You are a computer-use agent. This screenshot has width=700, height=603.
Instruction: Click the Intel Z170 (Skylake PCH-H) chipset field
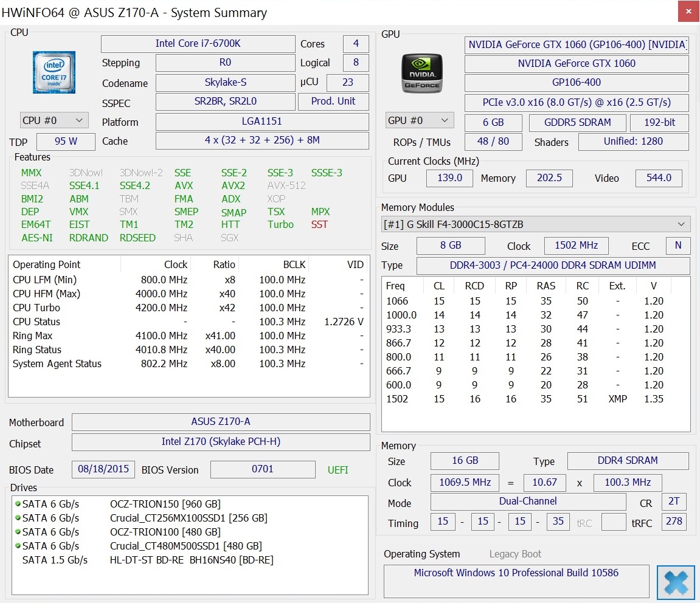coord(221,442)
